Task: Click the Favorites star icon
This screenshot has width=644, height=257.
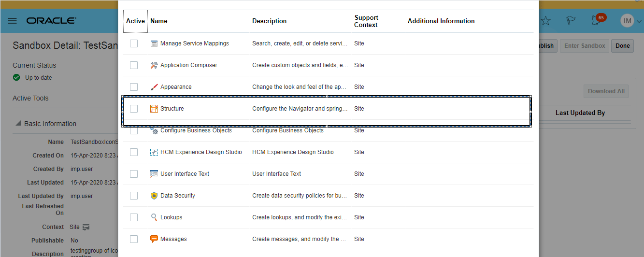Action: pyautogui.click(x=545, y=21)
